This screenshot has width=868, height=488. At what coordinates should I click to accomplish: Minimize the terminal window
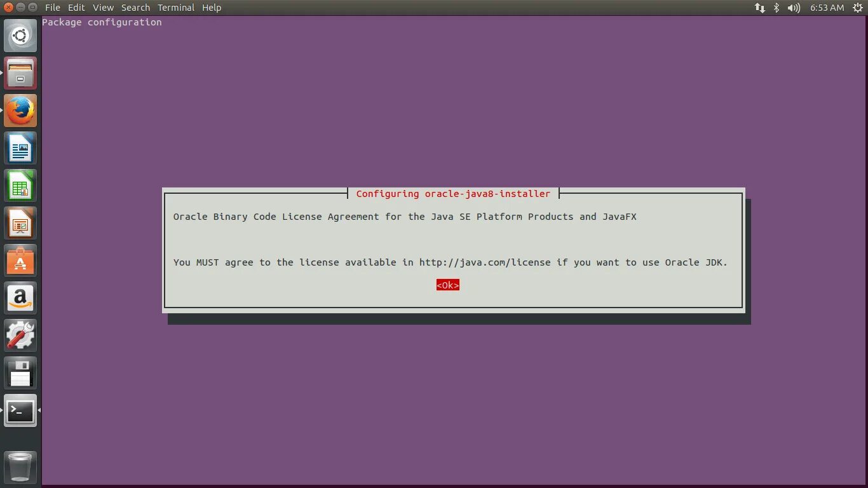coord(20,7)
